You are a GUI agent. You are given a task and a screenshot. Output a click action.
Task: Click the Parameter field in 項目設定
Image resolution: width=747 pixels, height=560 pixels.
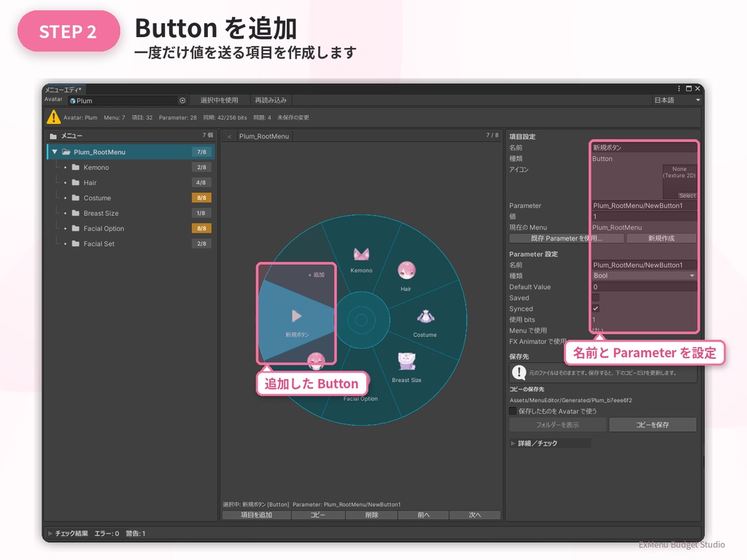(x=644, y=206)
